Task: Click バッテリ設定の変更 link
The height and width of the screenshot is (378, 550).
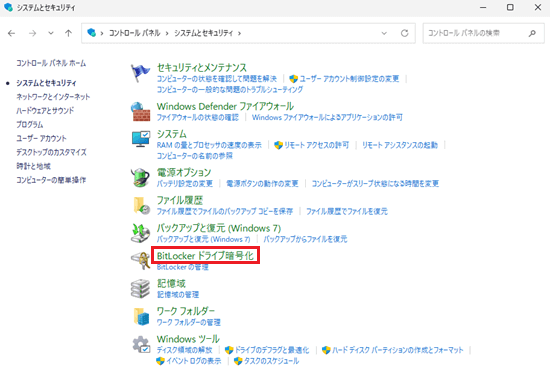Action: [185, 184]
